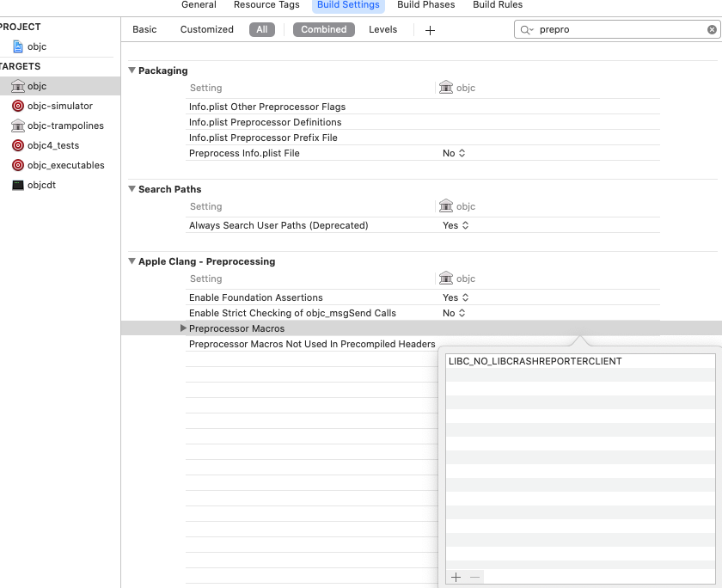
Task: Add a new build setting with plus button
Action: [x=430, y=30]
